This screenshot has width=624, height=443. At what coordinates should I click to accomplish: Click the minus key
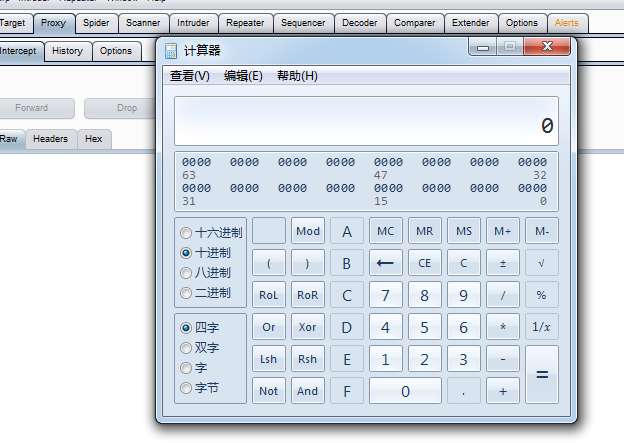[503, 359]
